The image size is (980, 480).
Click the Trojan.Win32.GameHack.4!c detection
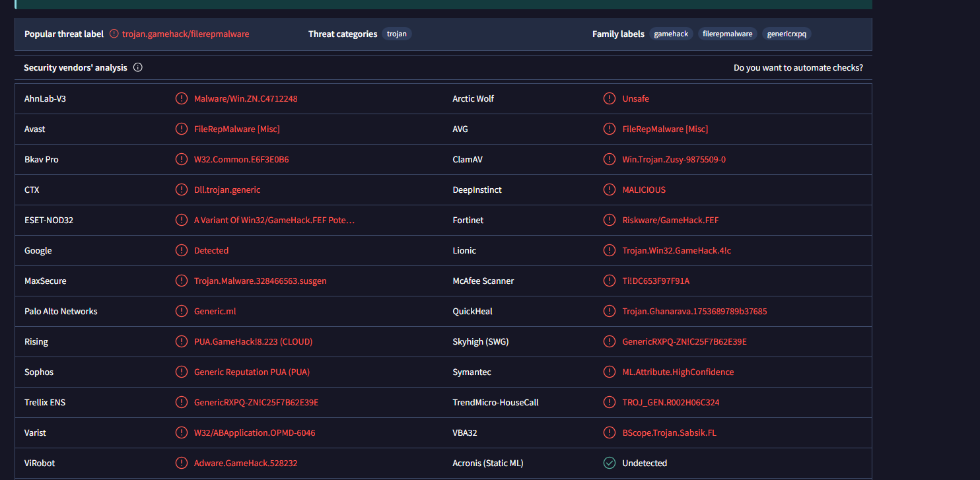pos(677,250)
